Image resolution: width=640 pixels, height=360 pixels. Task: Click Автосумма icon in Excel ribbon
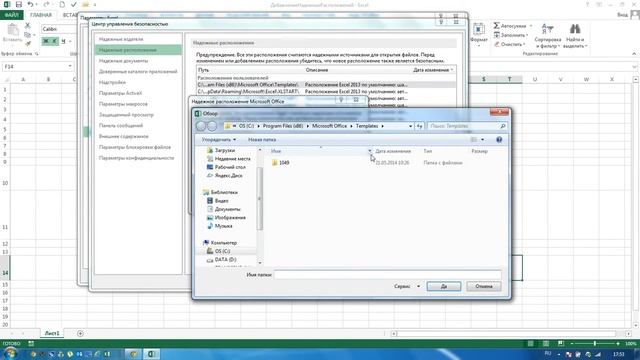pyautogui.click(x=496, y=26)
